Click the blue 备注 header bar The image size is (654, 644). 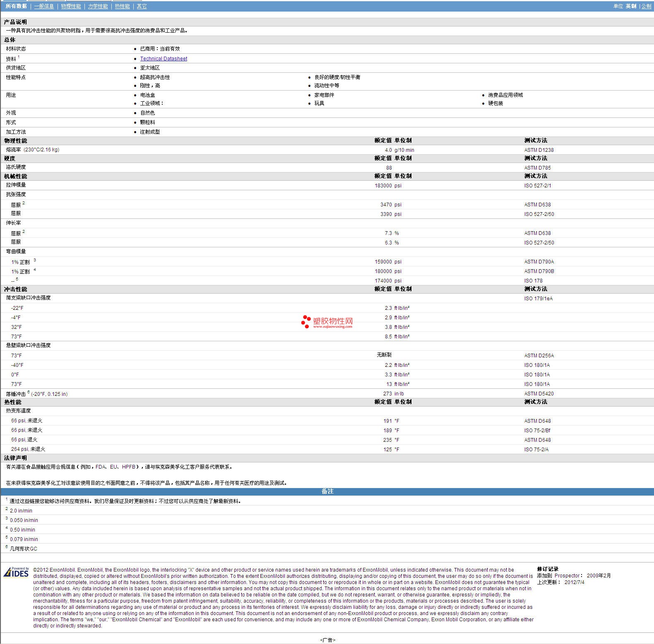pyautogui.click(x=327, y=491)
